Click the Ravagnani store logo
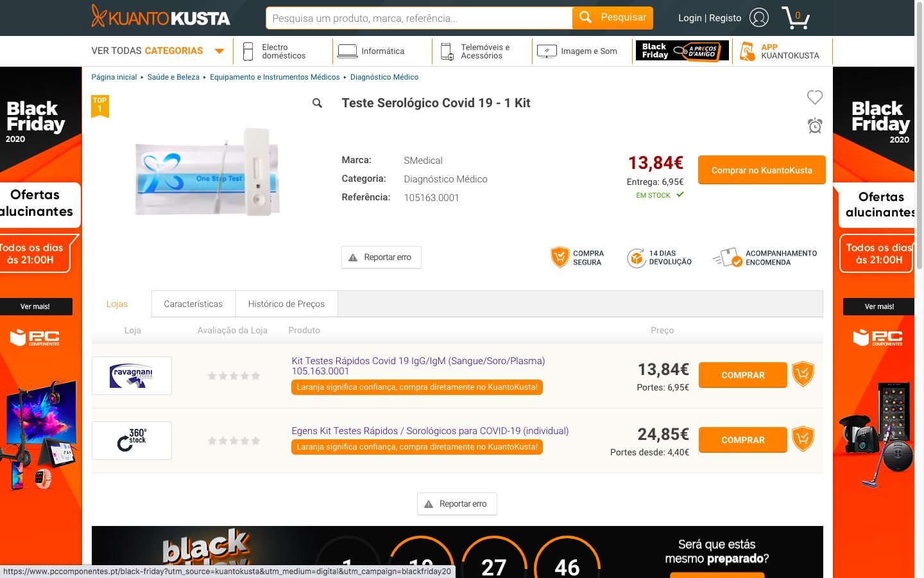 [132, 375]
